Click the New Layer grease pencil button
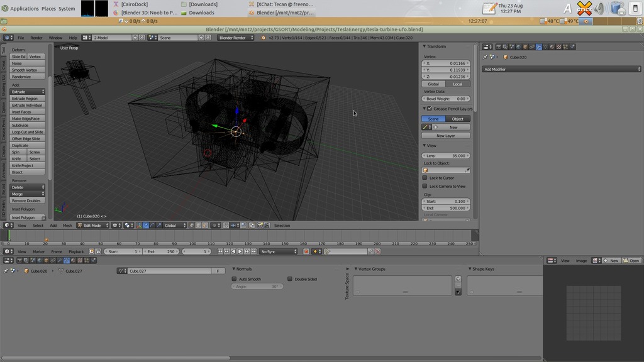 coord(445,136)
